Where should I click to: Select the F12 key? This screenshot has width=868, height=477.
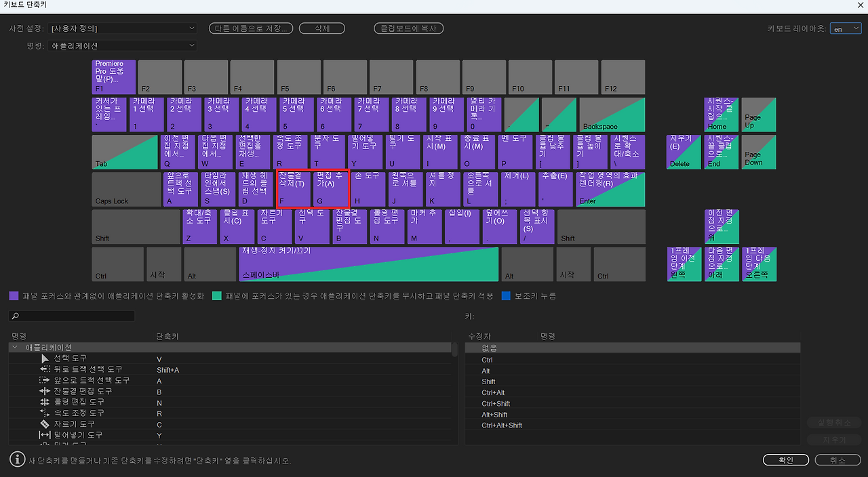(x=623, y=77)
